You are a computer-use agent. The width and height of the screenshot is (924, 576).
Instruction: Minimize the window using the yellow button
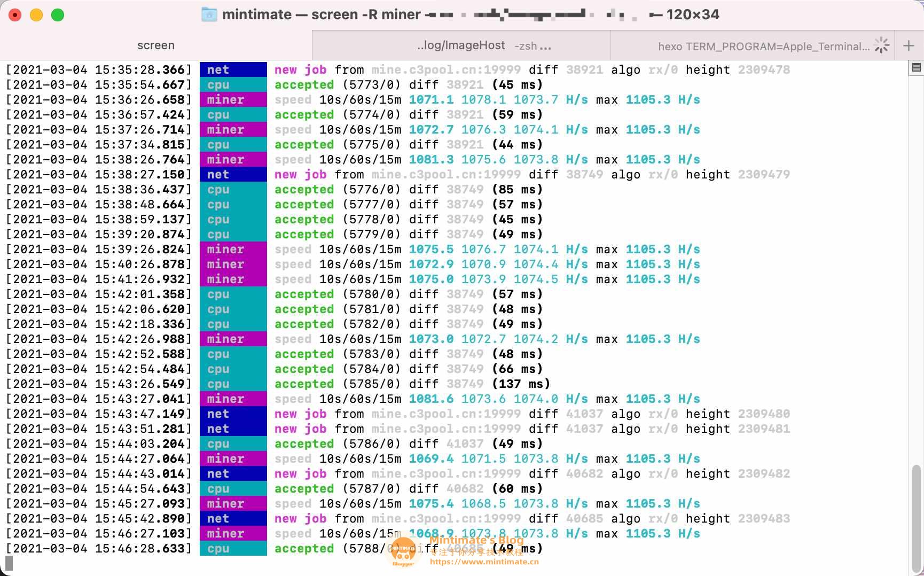(36, 15)
